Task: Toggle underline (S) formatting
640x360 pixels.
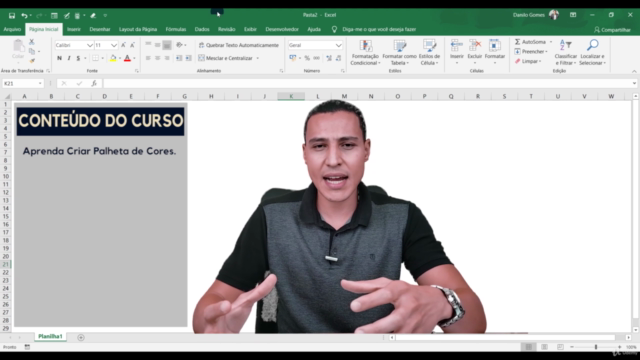Action: tap(78, 58)
